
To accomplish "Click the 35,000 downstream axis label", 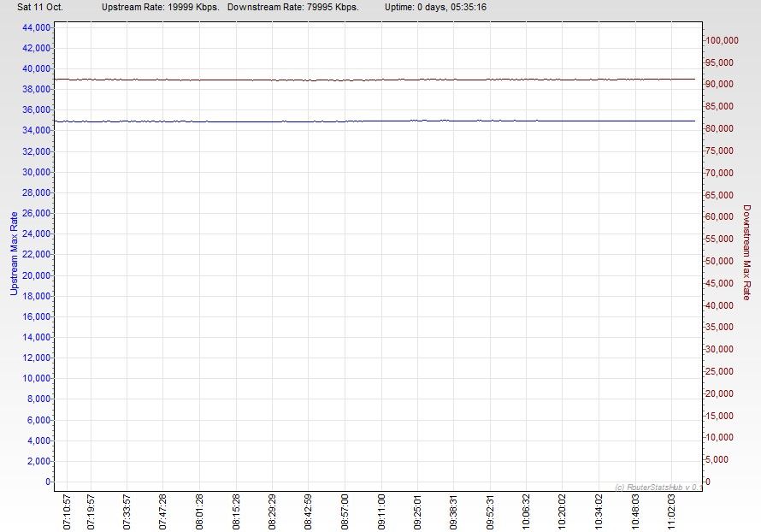I will click(719, 328).
